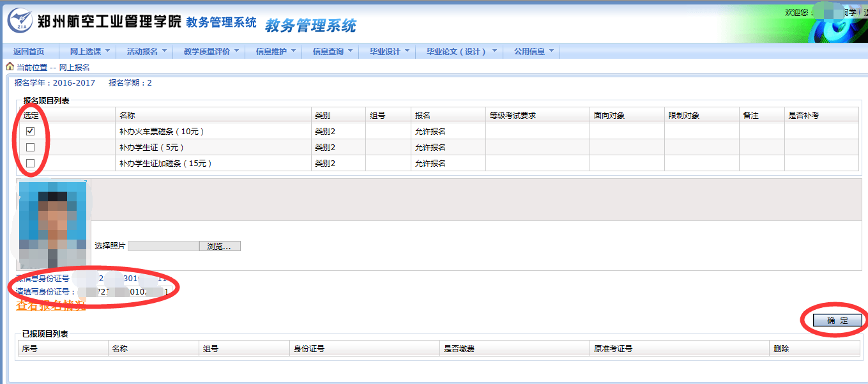The height and width of the screenshot is (384, 868).
Task: Open the 毕业设计 menu
Action: [389, 51]
